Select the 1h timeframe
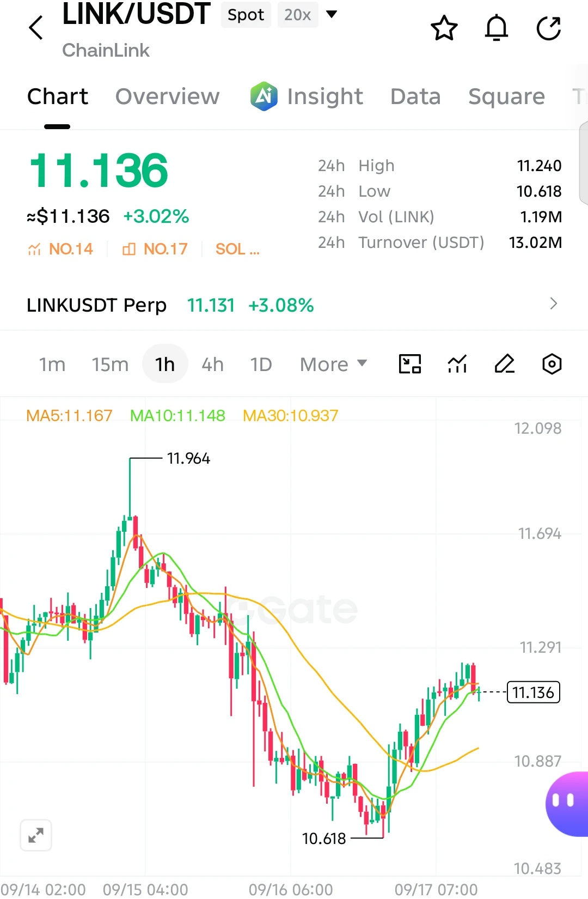 coord(165,364)
